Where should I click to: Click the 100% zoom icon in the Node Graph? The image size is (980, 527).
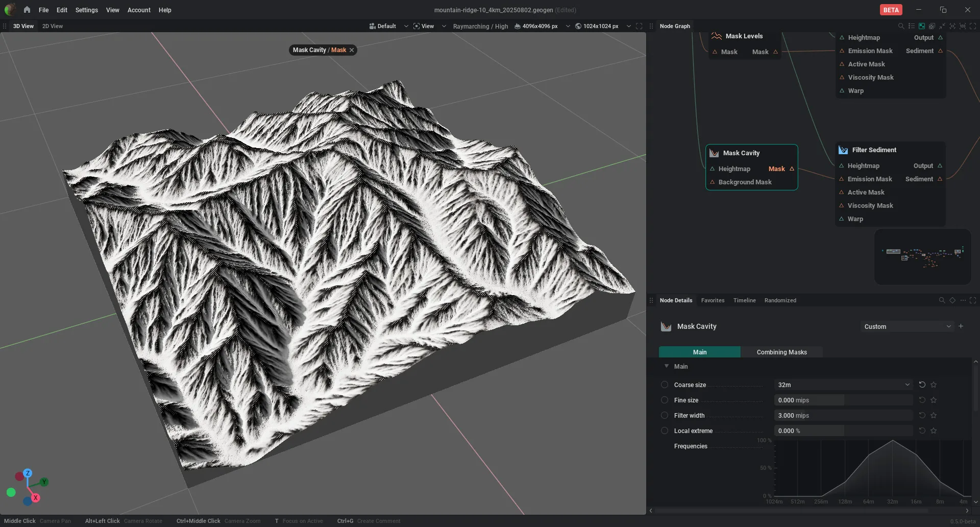962,26
